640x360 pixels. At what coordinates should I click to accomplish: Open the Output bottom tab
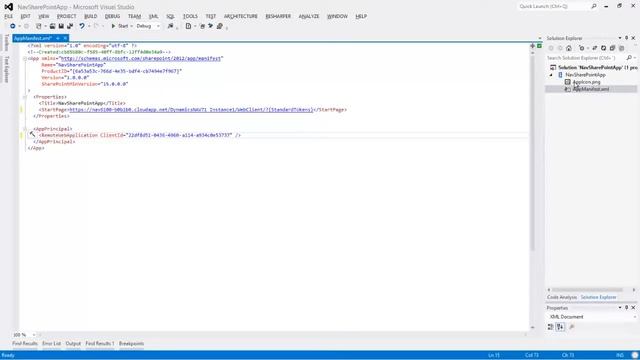click(x=73, y=344)
